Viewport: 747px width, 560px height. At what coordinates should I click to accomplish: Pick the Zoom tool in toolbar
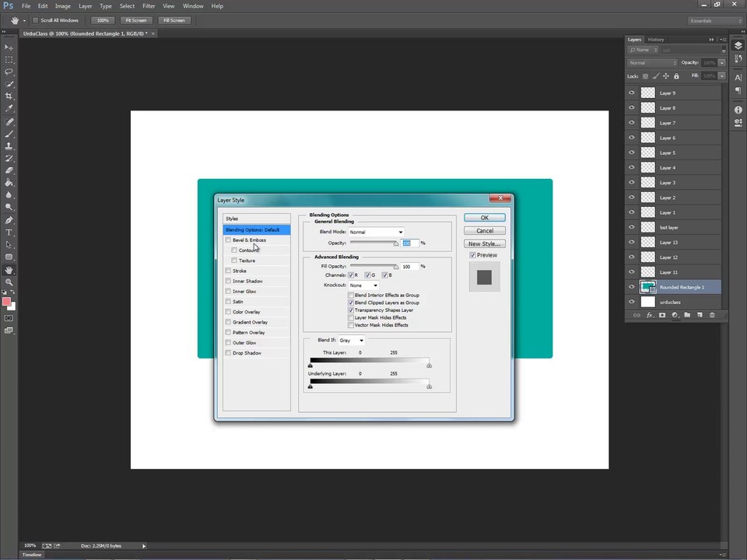[x=9, y=282]
